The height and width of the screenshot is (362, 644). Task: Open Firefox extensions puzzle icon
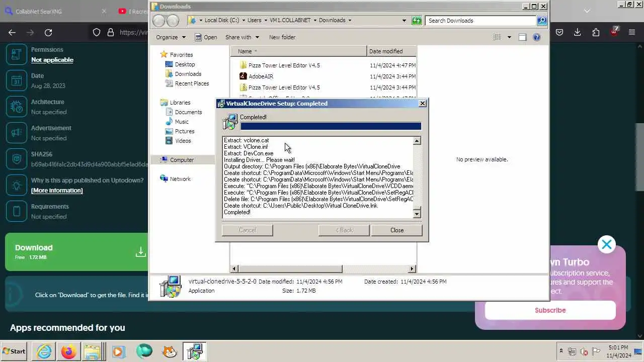596,32
